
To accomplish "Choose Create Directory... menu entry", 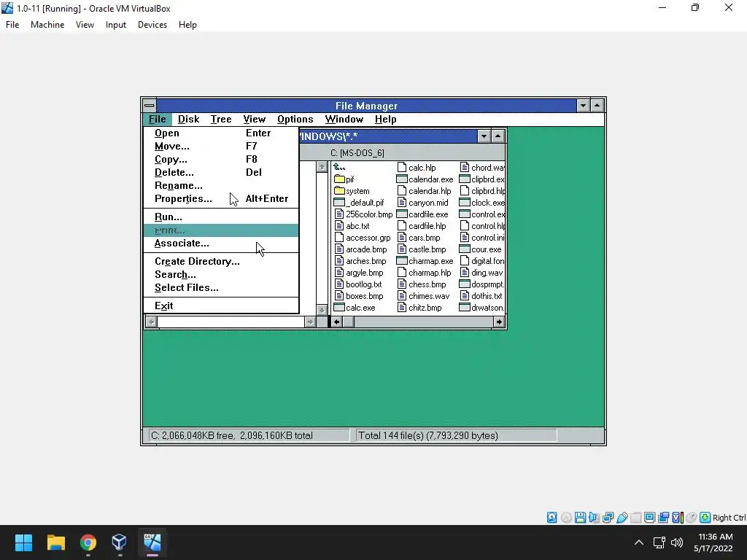I will 221,262.
